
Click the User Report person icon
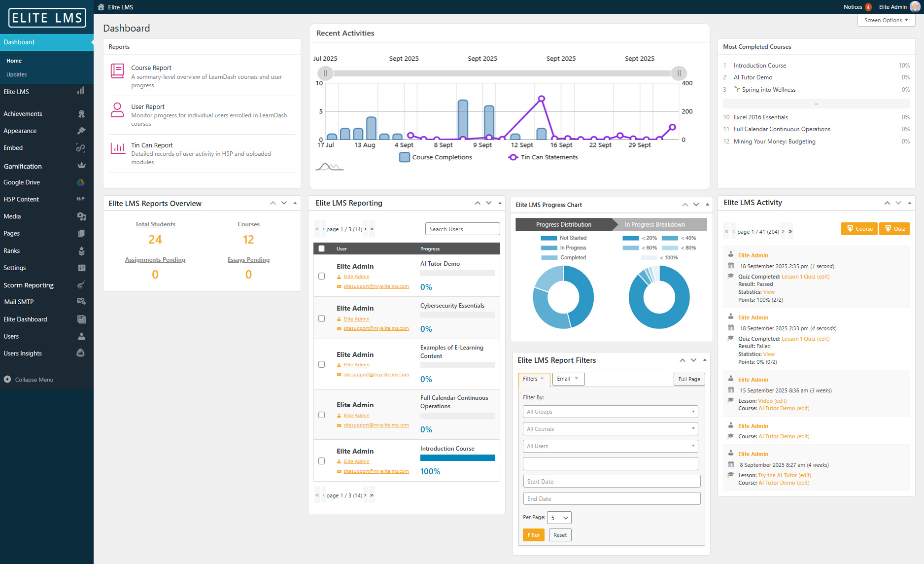tap(117, 110)
